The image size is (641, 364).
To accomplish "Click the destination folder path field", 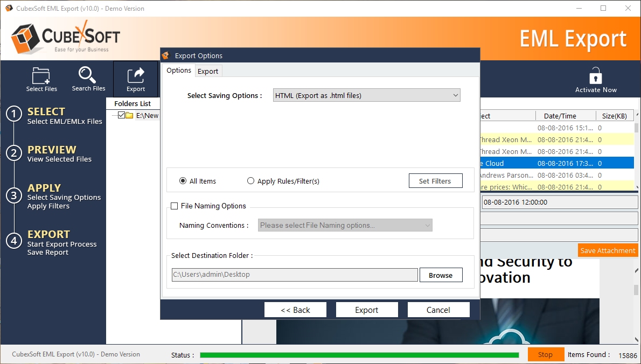I will click(x=295, y=275).
